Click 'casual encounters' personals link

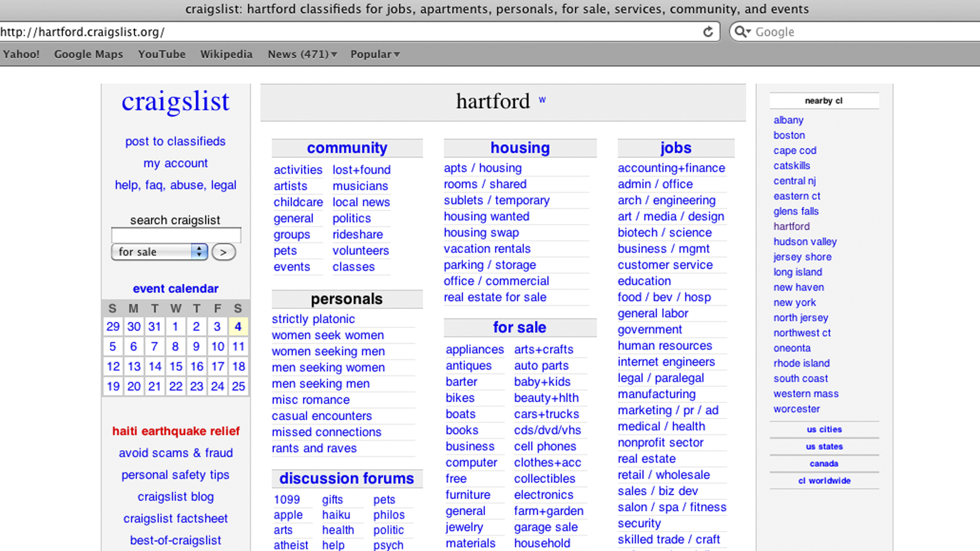[x=322, y=416]
